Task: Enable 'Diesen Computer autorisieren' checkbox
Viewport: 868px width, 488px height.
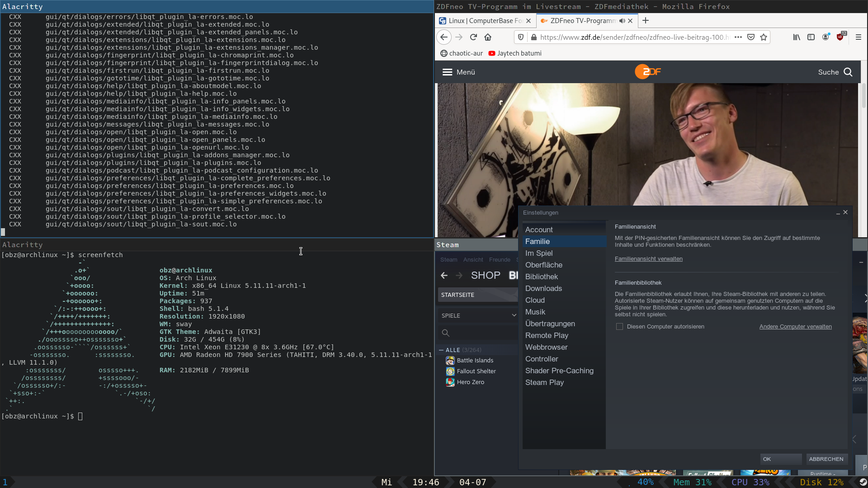Action: [619, 327]
